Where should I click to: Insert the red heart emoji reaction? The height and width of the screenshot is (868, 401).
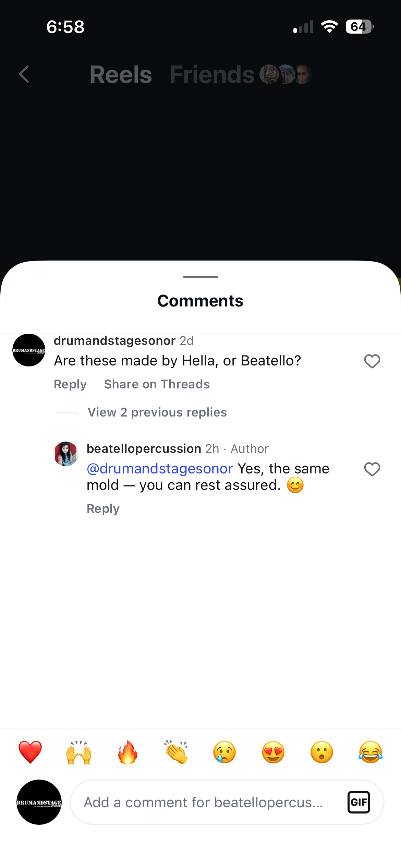pos(30,752)
